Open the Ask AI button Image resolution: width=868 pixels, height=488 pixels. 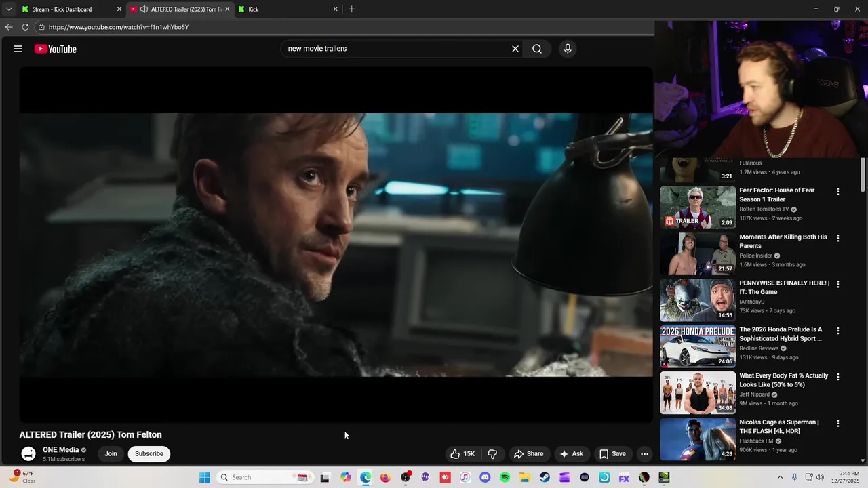click(571, 454)
